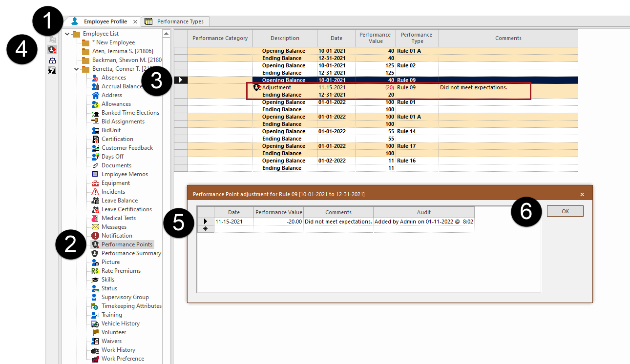Open the Medical Tests section
Screen dimensions: 630x364
[x=96, y=218]
